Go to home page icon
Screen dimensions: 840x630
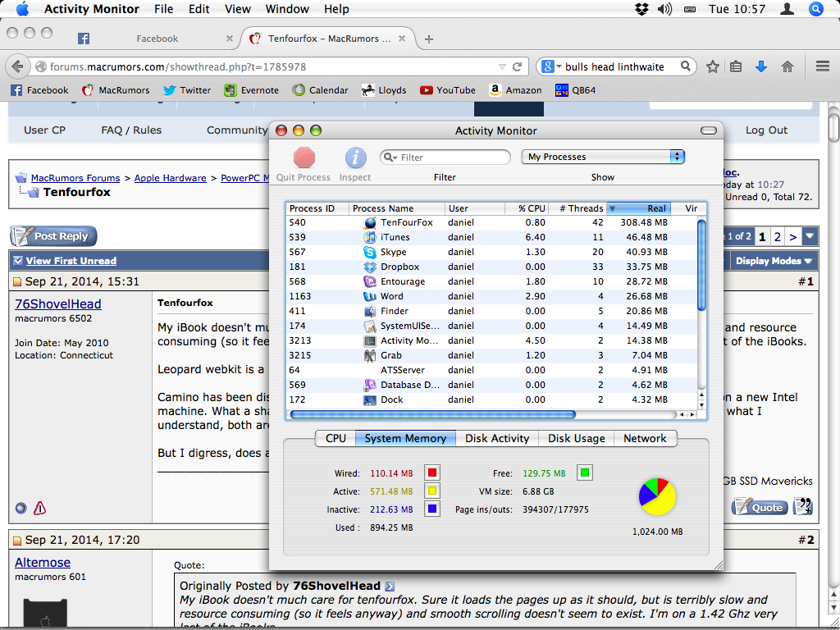[787, 67]
